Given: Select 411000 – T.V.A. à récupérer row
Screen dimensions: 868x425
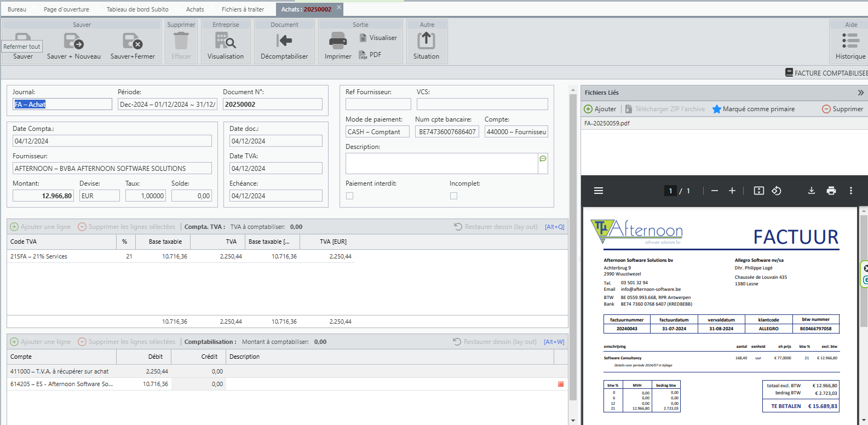Looking at the screenshot, I should coord(287,371).
